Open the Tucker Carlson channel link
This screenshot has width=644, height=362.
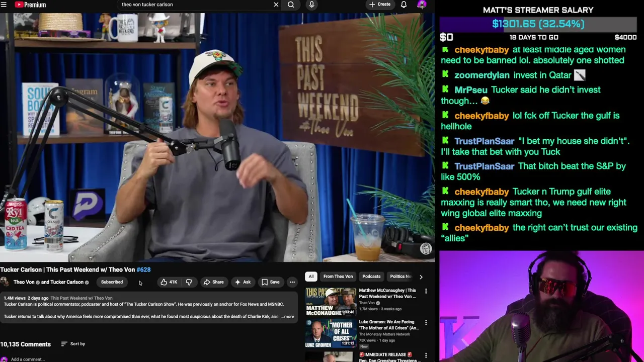coord(66,282)
